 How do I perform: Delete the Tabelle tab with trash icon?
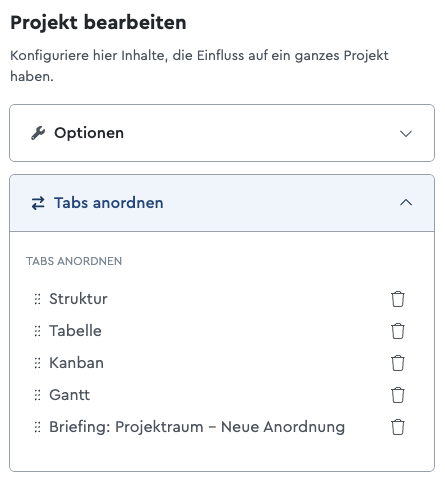(398, 331)
